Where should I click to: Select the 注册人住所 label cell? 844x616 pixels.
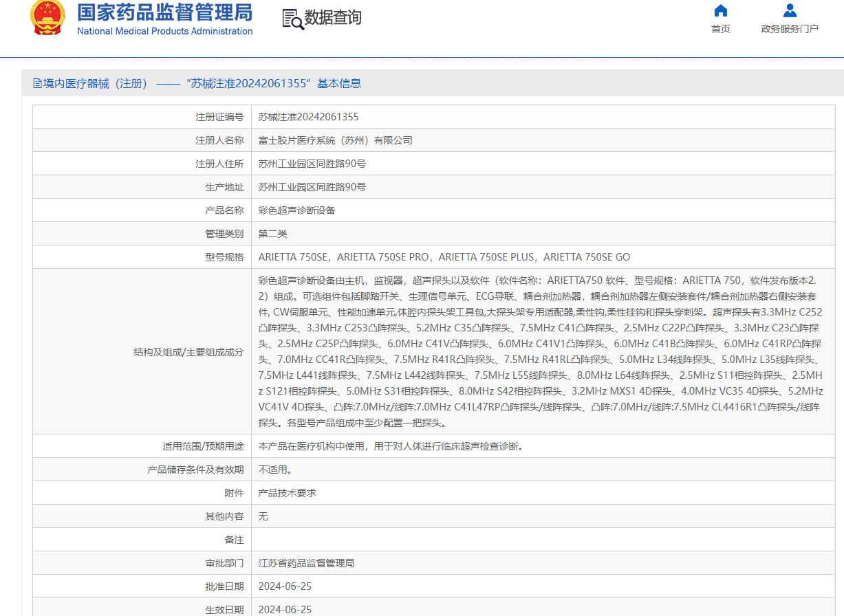142,164
